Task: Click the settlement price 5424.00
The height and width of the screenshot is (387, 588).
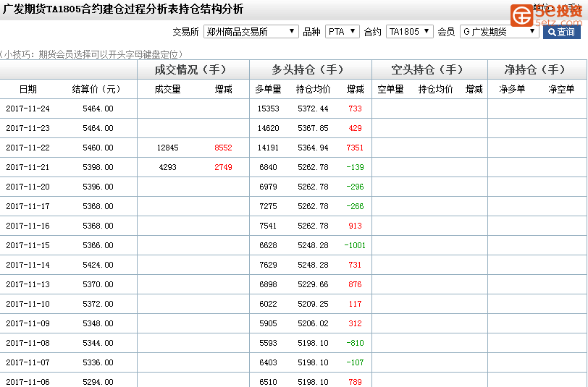Action: point(98,265)
